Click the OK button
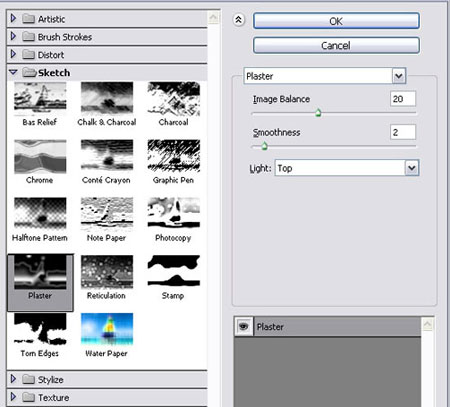450x407 pixels. click(336, 21)
